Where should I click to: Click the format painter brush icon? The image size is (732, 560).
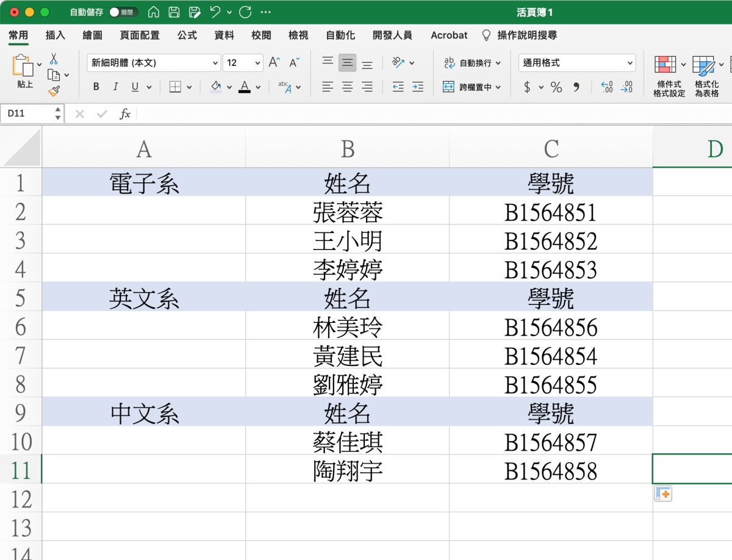(54, 92)
